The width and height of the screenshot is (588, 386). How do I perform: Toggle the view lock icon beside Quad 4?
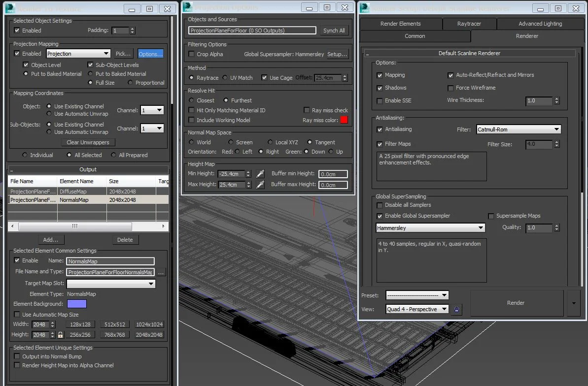point(456,309)
